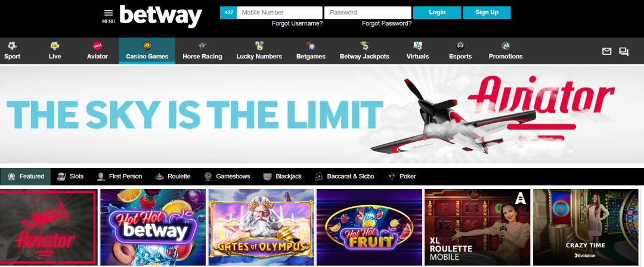Viewport: 644px width, 267px height.
Task: Switch to the Roulette category tab
Action: click(173, 176)
